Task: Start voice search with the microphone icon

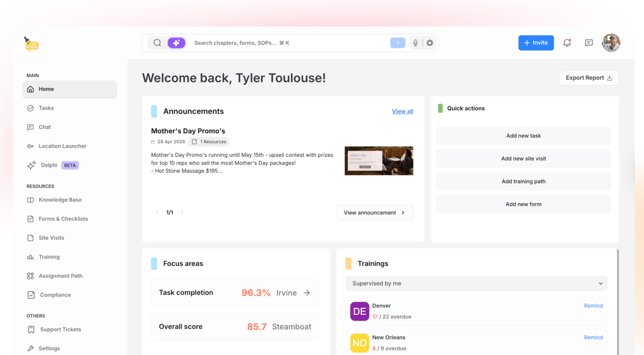Action: [415, 43]
